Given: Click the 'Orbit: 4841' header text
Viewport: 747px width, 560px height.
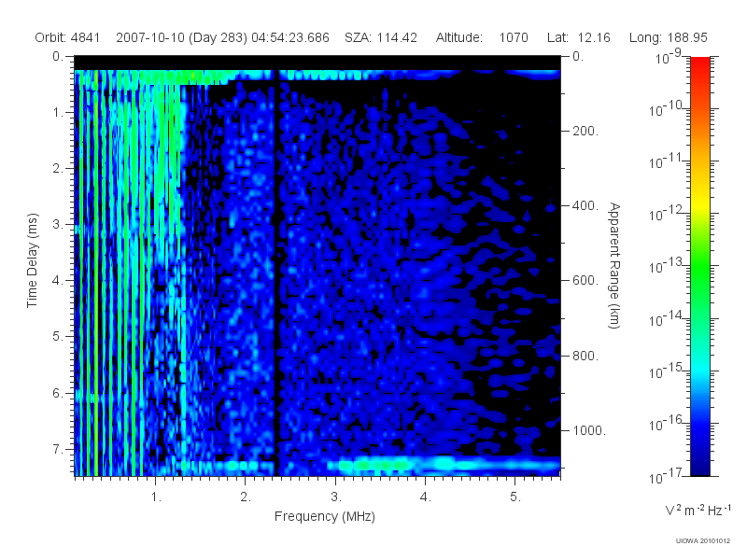Looking at the screenshot, I should tap(67, 37).
